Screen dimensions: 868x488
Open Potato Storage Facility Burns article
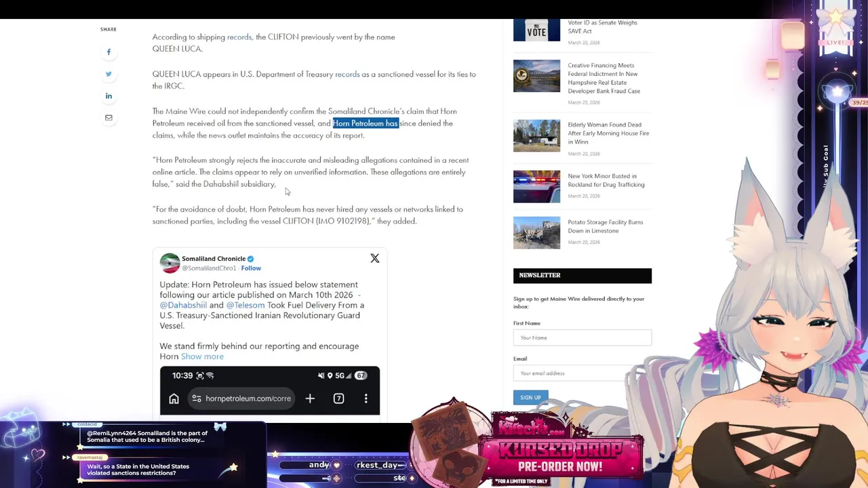click(x=606, y=226)
